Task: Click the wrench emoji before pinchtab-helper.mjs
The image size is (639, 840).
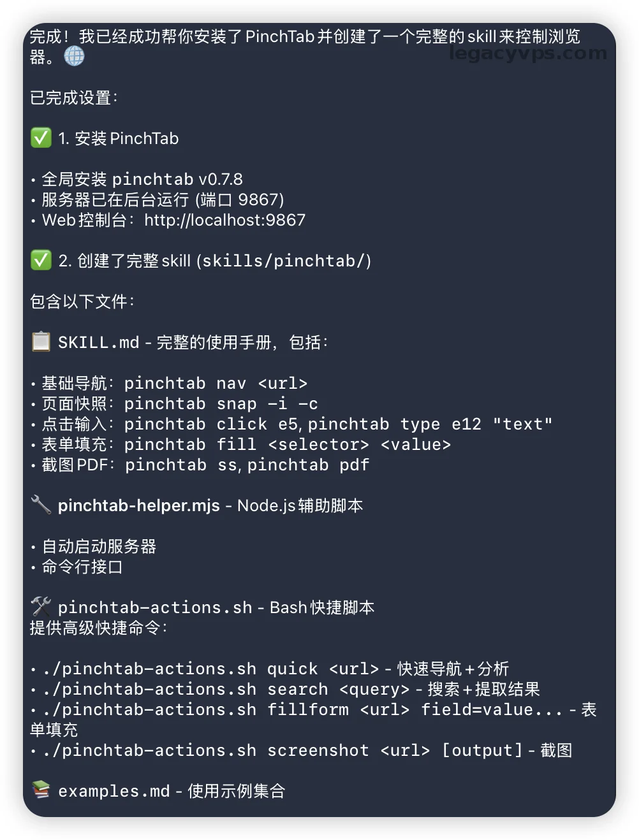Action: 41,505
